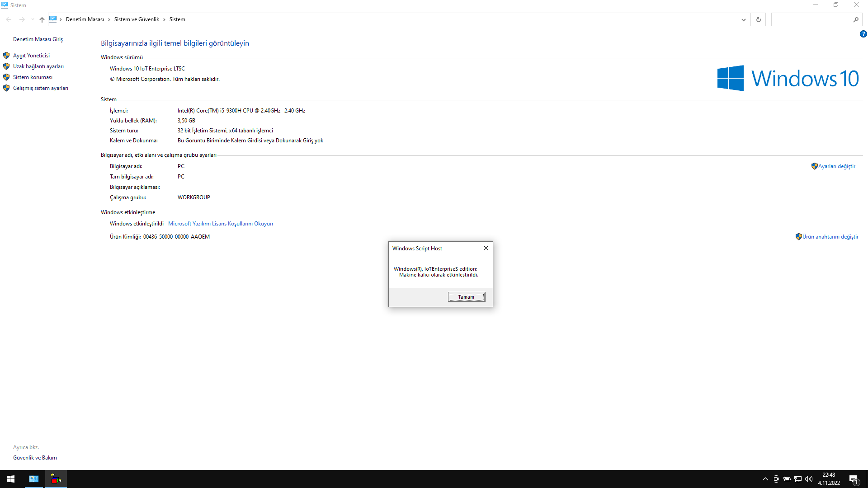Click the help question mark icon

click(x=863, y=34)
